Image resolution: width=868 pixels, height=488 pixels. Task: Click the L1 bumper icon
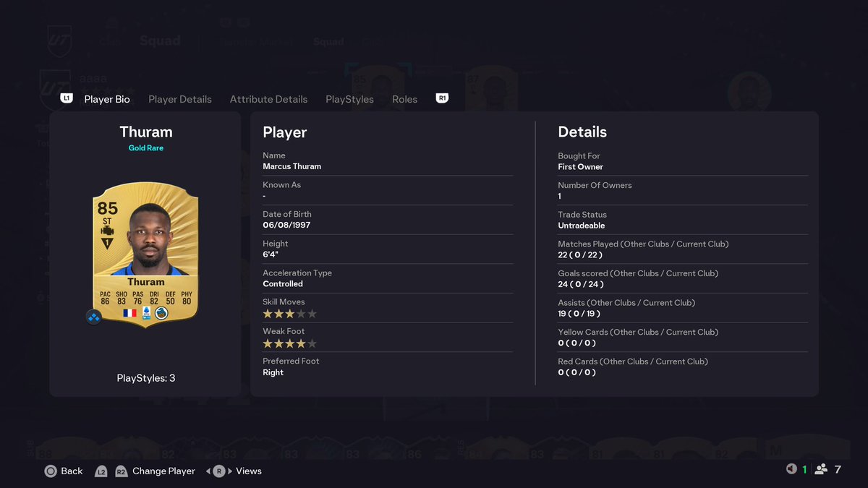coord(67,98)
